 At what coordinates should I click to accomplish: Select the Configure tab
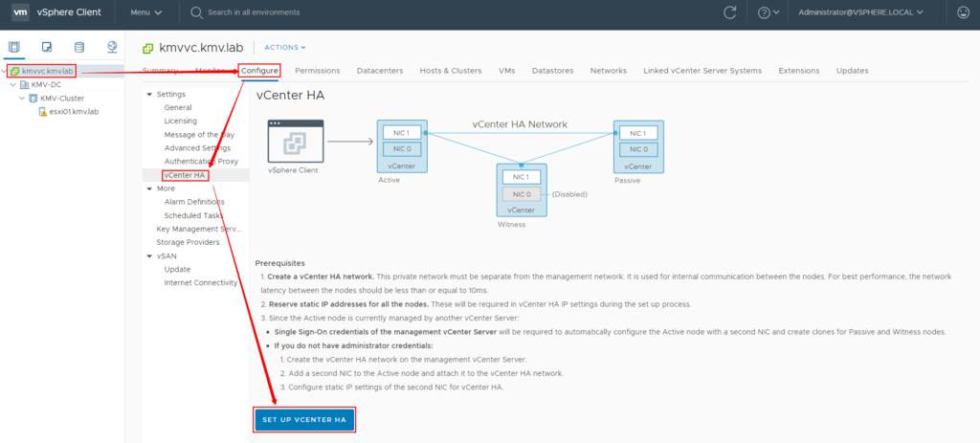[x=259, y=71]
